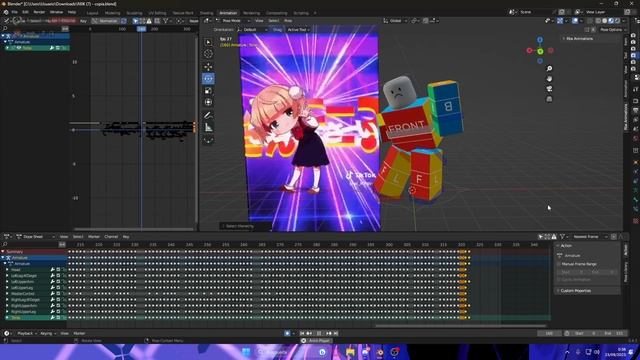The width and height of the screenshot is (640, 360).
Task: Switch to the Layout workspace tab
Action: 92,13
